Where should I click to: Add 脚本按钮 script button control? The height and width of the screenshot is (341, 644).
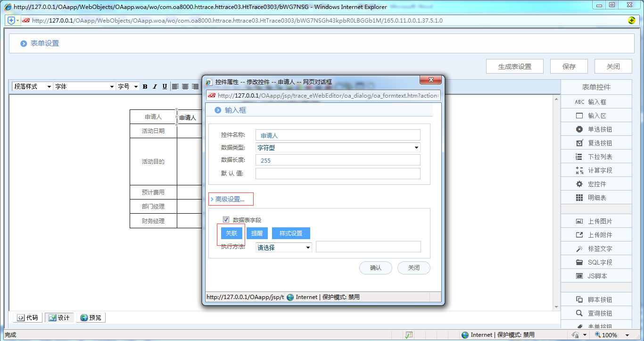[x=596, y=299]
